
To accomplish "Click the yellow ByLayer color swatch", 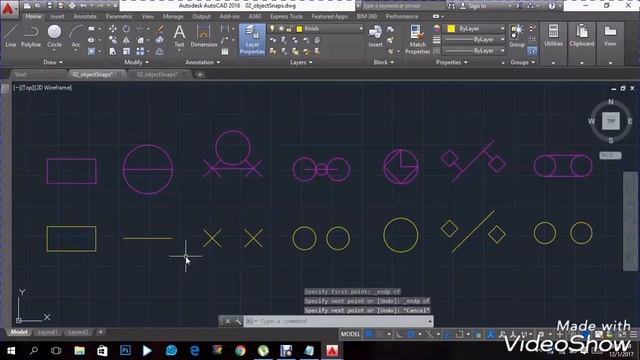I will (x=451, y=29).
